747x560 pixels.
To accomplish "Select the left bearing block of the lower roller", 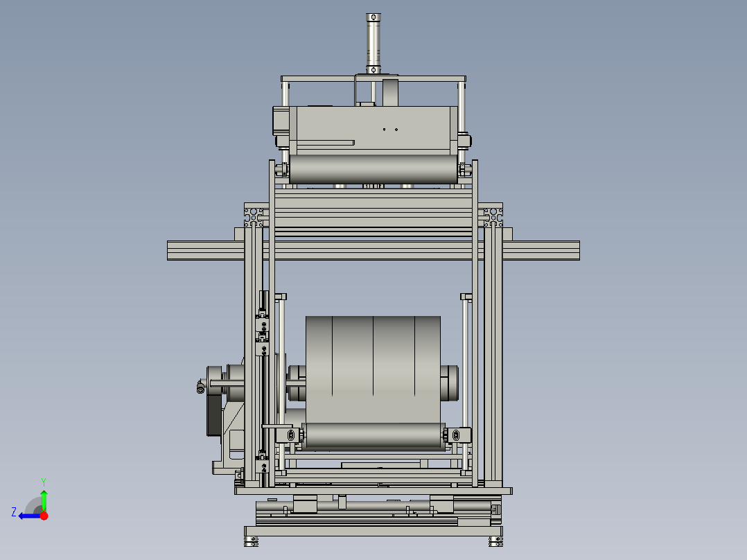I will 289,435.
